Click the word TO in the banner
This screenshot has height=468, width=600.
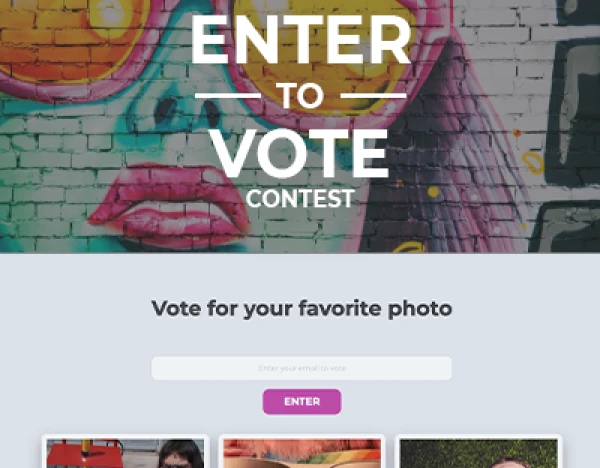[301, 96]
